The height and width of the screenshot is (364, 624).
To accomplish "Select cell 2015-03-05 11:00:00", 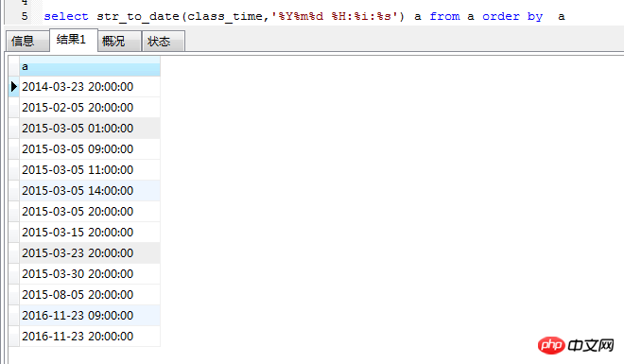I will [90, 170].
